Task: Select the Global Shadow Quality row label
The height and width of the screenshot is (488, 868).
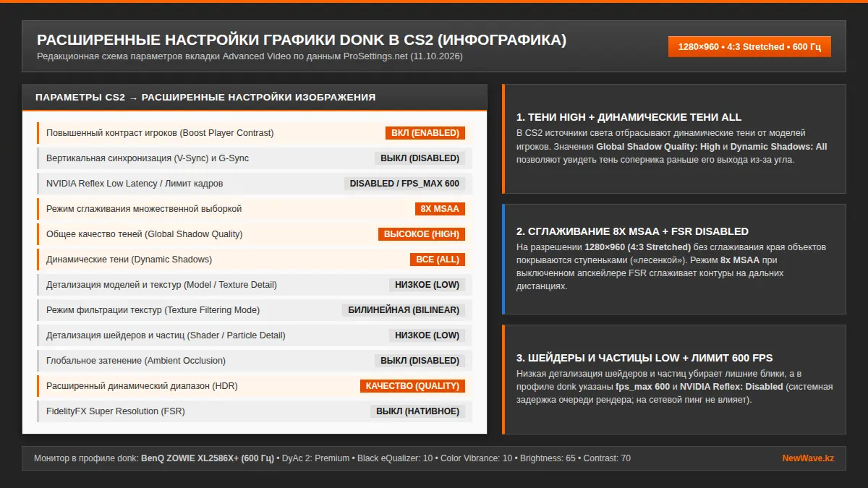Action: click(145, 234)
